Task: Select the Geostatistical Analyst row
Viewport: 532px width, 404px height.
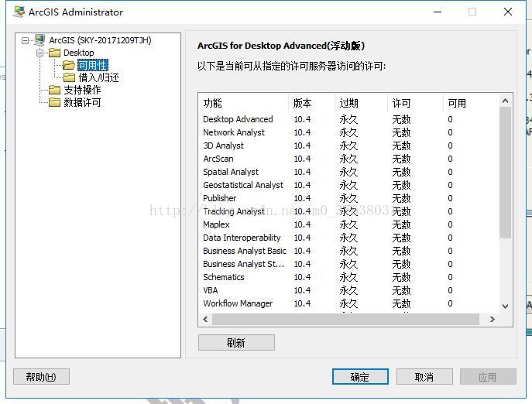Action: [348, 185]
